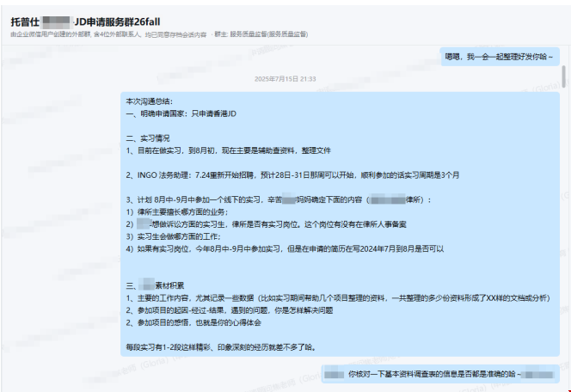
Task: Click the line starting '4）如果有实习岗位'
Action: pos(284,248)
